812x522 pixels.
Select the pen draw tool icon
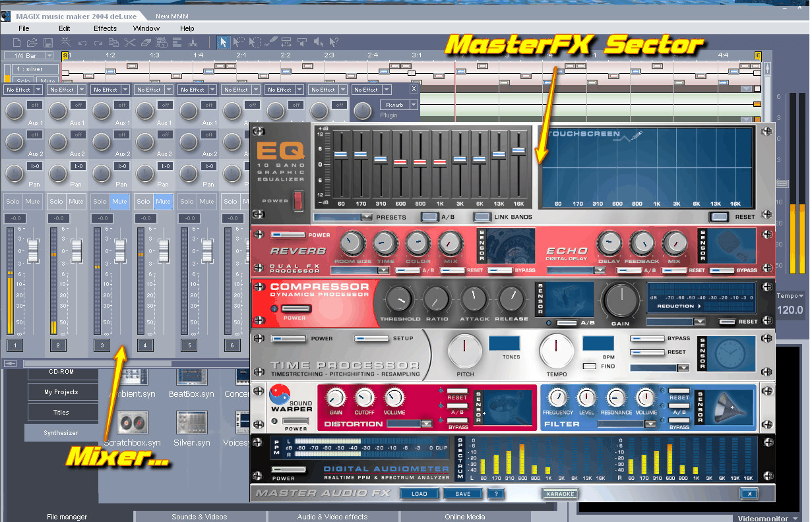270,42
